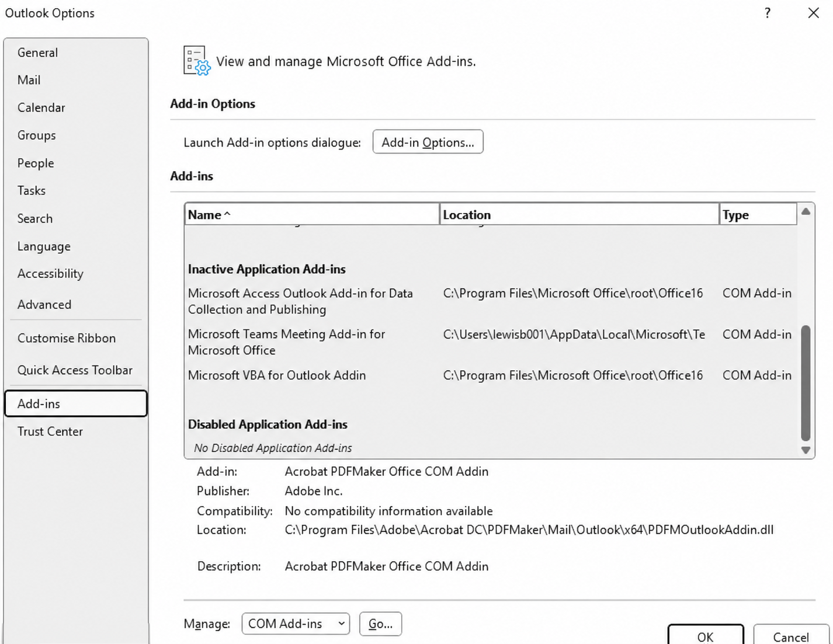Viewport: 833px width, 644px height.
Task: Open Customise Ribbon settings
Action: click(x=76, y=338)
